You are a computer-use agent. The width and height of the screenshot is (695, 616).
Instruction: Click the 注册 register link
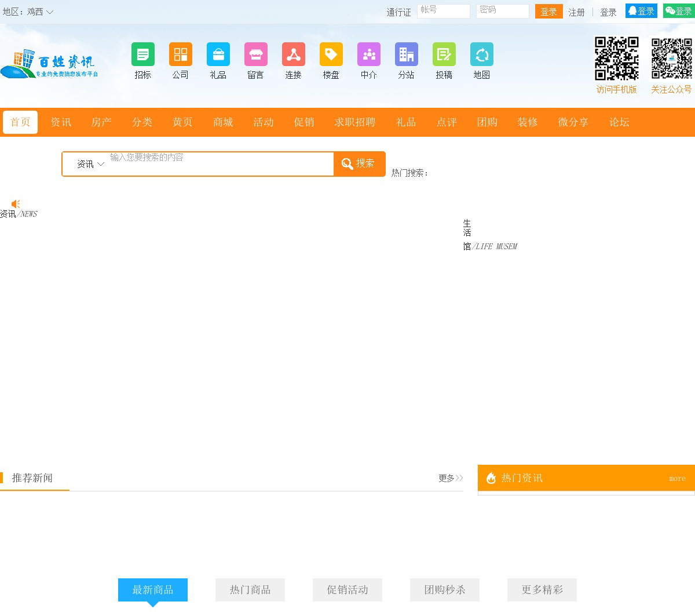pos(576,12)
